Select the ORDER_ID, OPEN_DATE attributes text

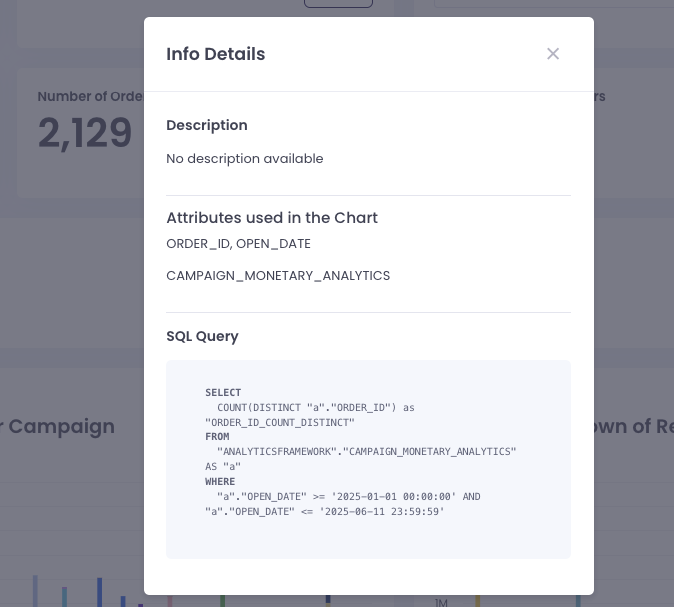(x=238, y=244)
